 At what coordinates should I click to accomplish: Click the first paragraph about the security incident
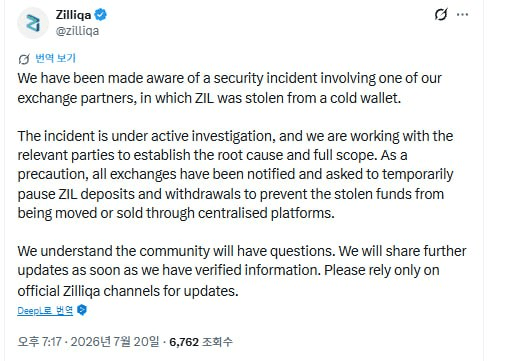[230, 88]
